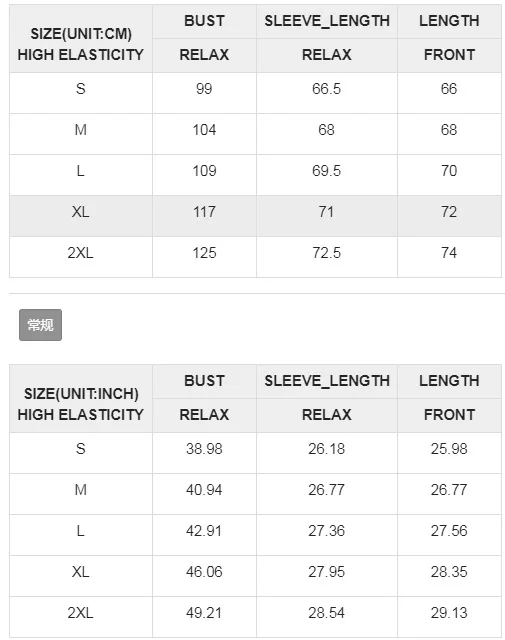Click FRONT subheader in inch table

449,415
